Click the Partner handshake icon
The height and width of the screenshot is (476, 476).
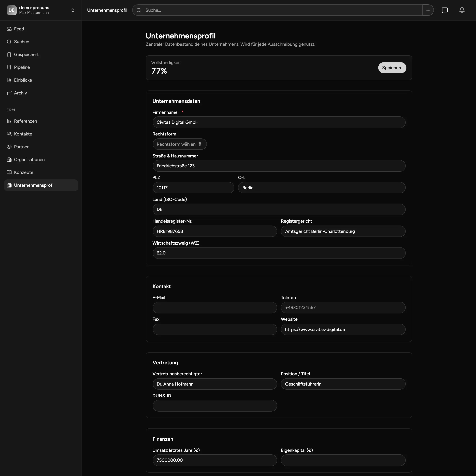[x=9, y=147]
